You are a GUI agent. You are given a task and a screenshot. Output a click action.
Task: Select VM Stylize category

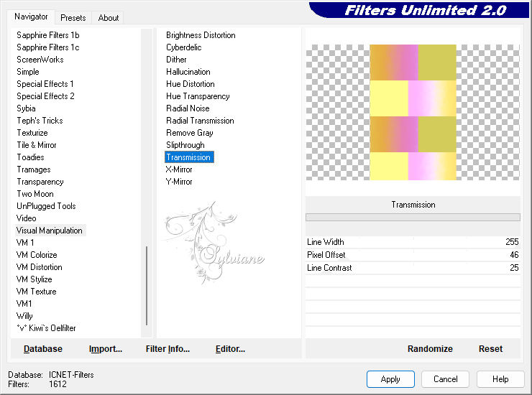[34, 279]
